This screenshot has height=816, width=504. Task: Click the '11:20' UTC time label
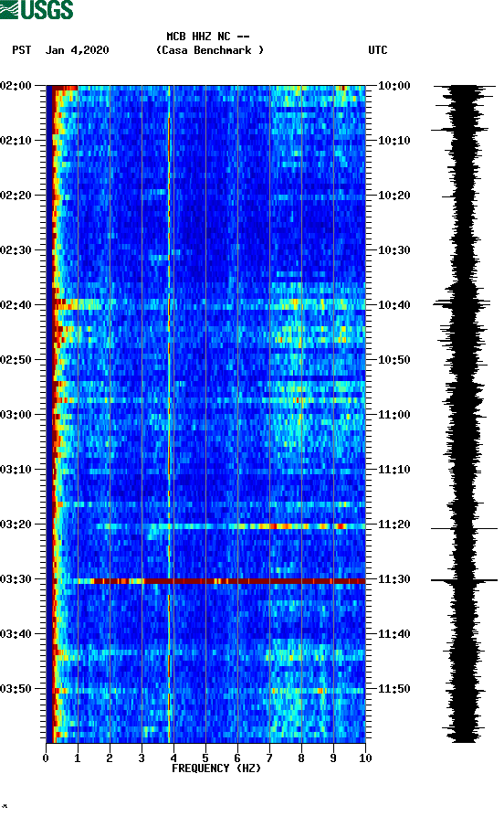coord(394,525)
